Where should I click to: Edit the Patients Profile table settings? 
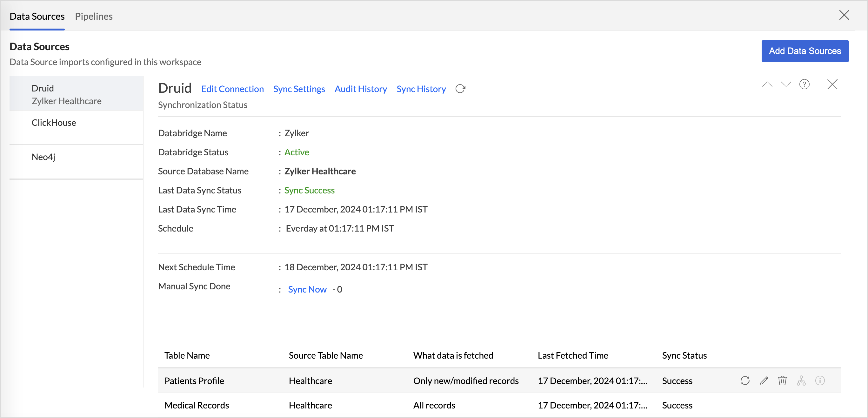764,381
